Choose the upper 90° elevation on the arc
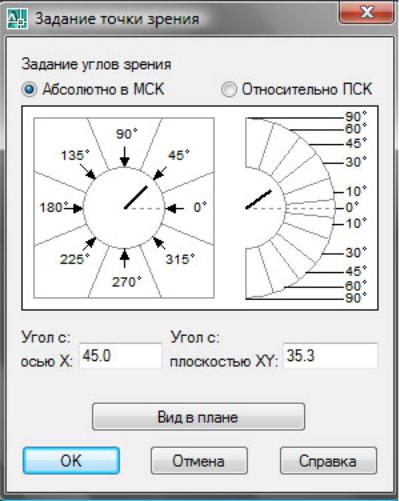Screen dimensions: 399x501 pos(356,117)
